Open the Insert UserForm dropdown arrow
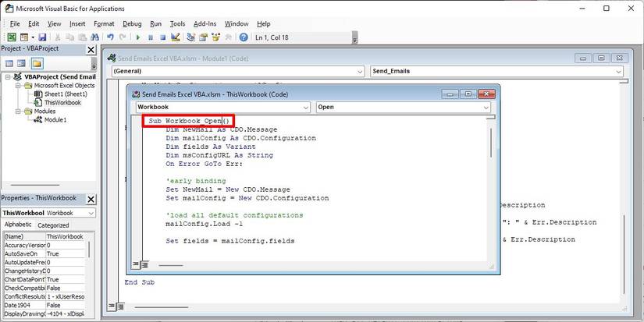This screenshot has height=322, width=644. (33, 37)
